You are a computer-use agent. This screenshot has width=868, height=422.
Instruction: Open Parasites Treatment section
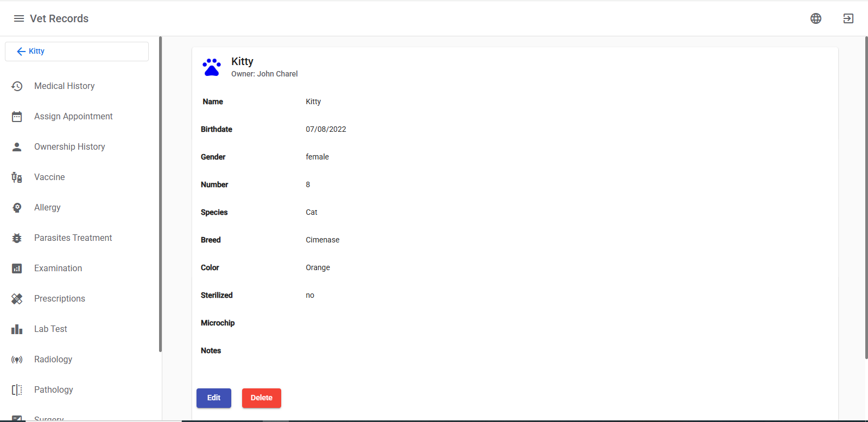(x=73, y=238)
